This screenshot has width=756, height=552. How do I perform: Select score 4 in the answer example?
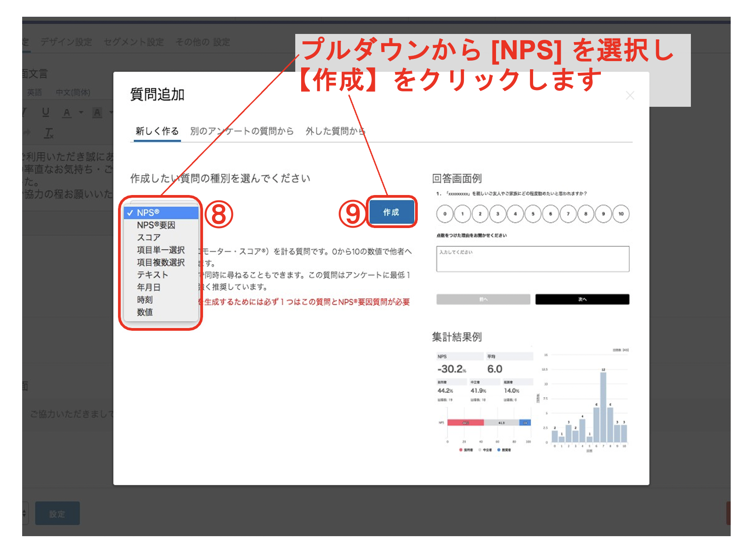pyautogui.click(x=515, y=214)
